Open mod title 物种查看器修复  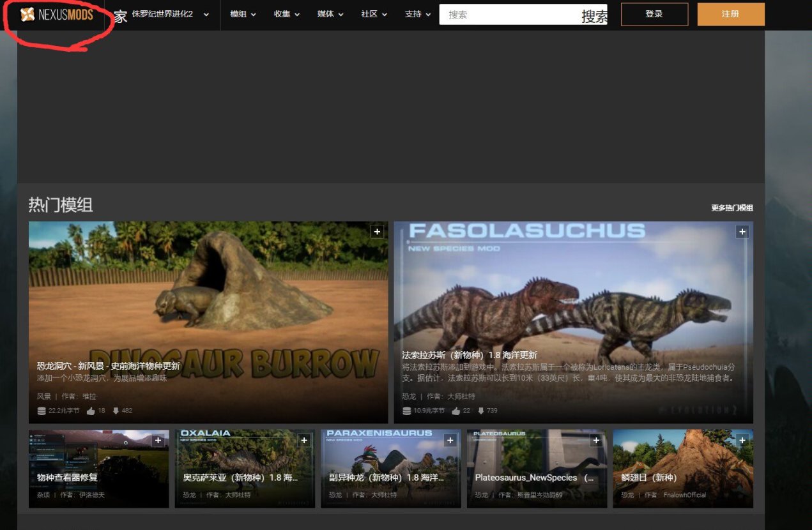pos(68,478)
